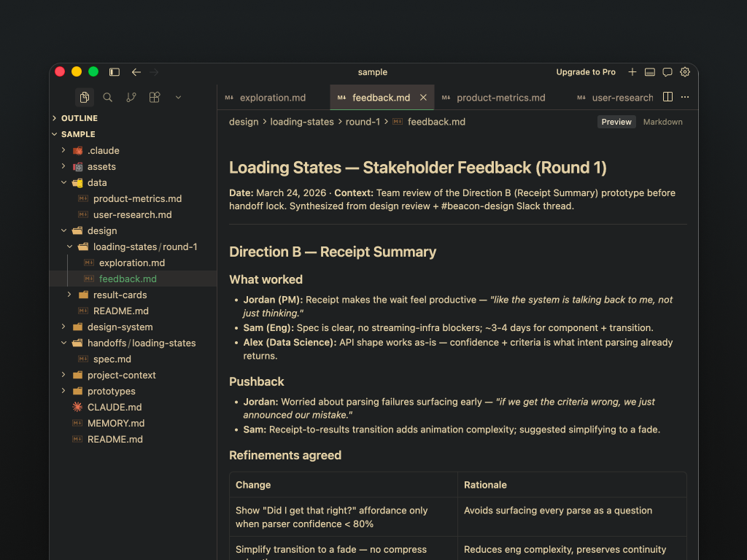
Task: Click the Pushback heading
Action: click(256, 382)
